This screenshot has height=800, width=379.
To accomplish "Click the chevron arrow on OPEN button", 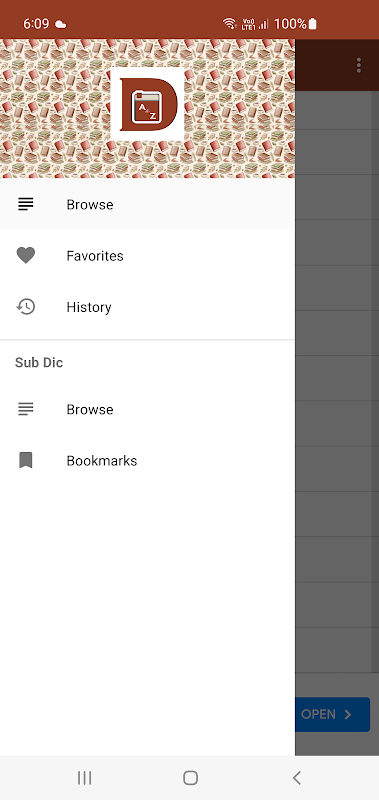I will pos(348,714).
